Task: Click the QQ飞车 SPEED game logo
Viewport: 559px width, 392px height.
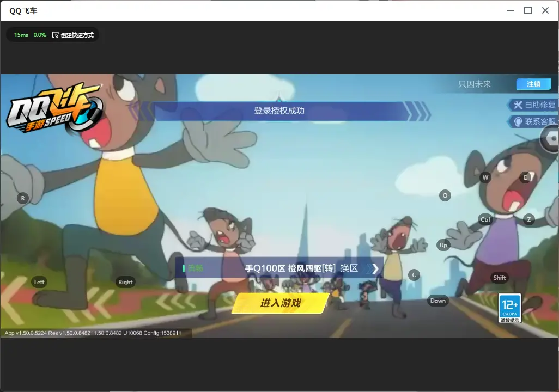Action: [x=54, y=108]
